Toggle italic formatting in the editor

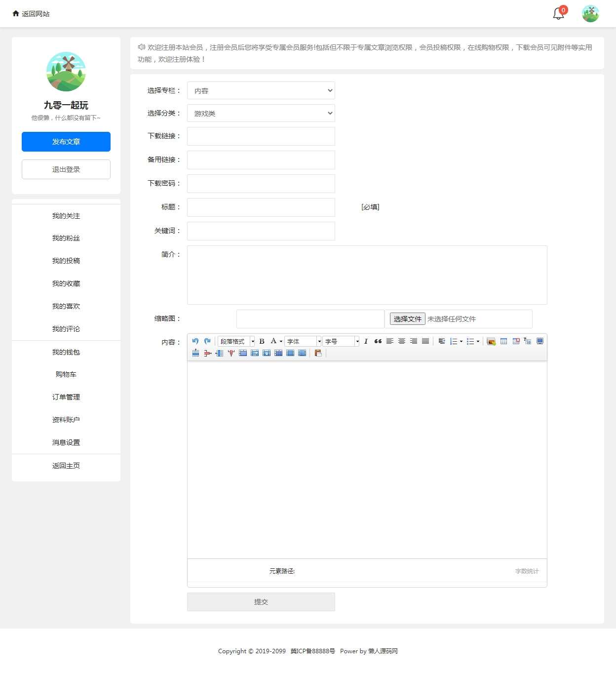(366, 341)
